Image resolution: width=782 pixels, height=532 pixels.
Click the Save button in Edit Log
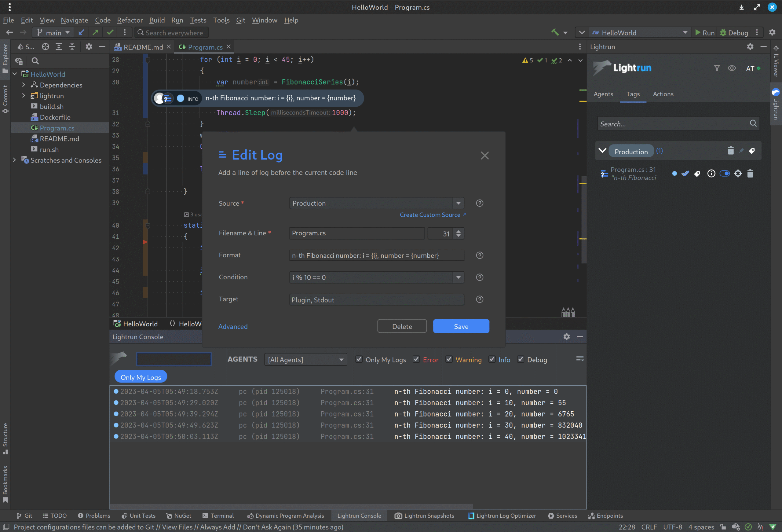pyautogui.click(x=461, y=326)
